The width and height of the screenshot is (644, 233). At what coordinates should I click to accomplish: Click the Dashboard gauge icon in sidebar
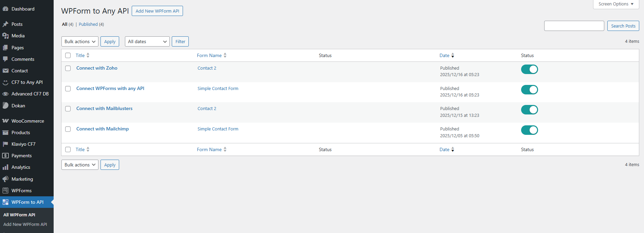pyautogui.click(x=5, y=9)
